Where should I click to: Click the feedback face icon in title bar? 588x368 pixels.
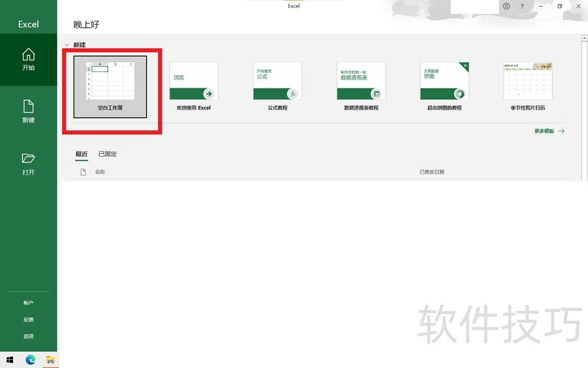tap(506, 6)
